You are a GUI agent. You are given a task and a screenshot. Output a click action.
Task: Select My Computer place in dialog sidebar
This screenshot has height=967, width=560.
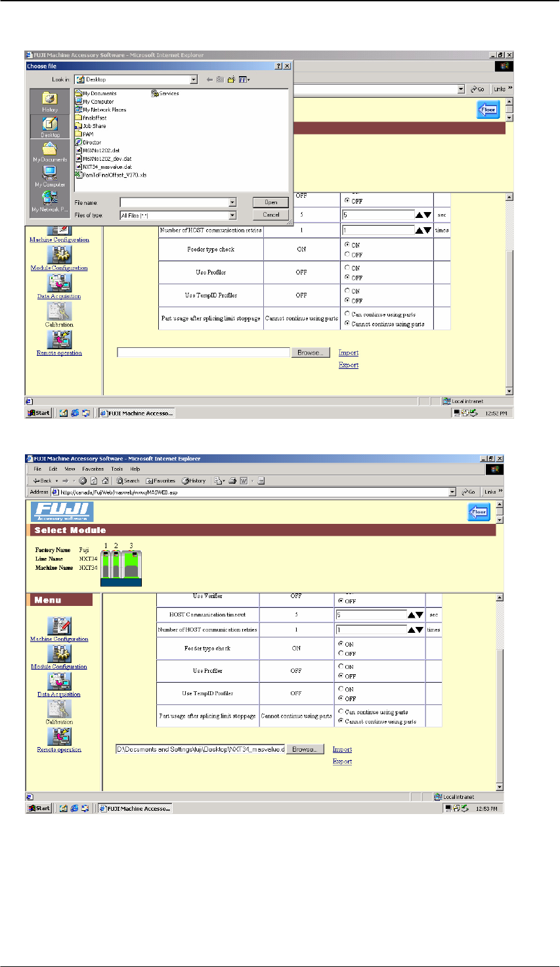point(50,177)
